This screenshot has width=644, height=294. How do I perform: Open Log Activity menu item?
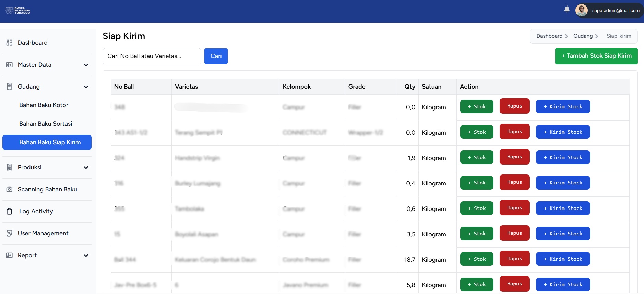pyautogui.click(x=47, y=211)
